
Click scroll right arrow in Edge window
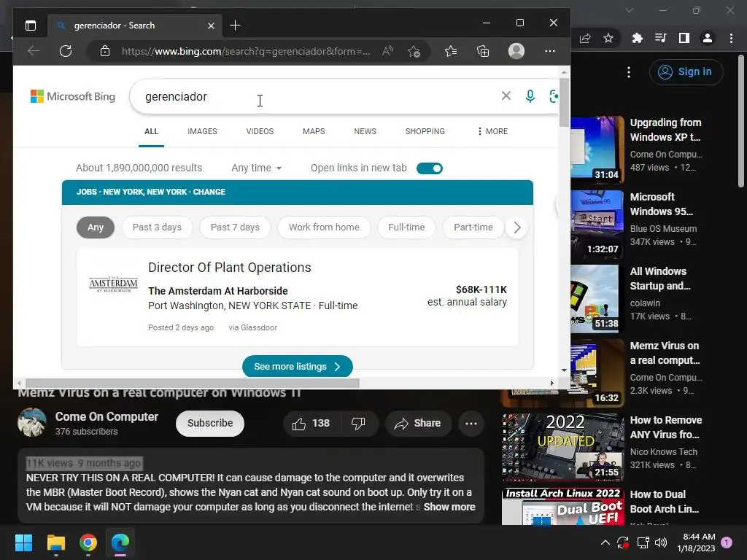pyautogui.click(x=552, y=384)
